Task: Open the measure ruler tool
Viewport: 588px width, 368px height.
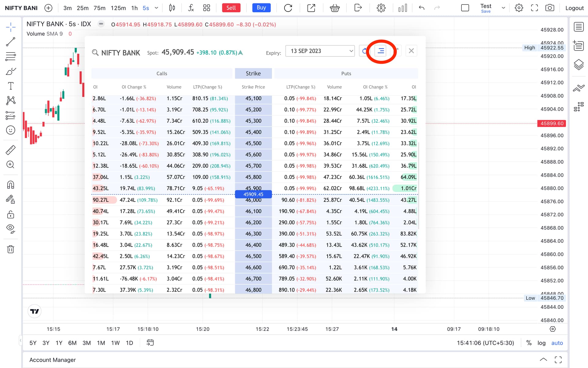Action: pos(11,150)
